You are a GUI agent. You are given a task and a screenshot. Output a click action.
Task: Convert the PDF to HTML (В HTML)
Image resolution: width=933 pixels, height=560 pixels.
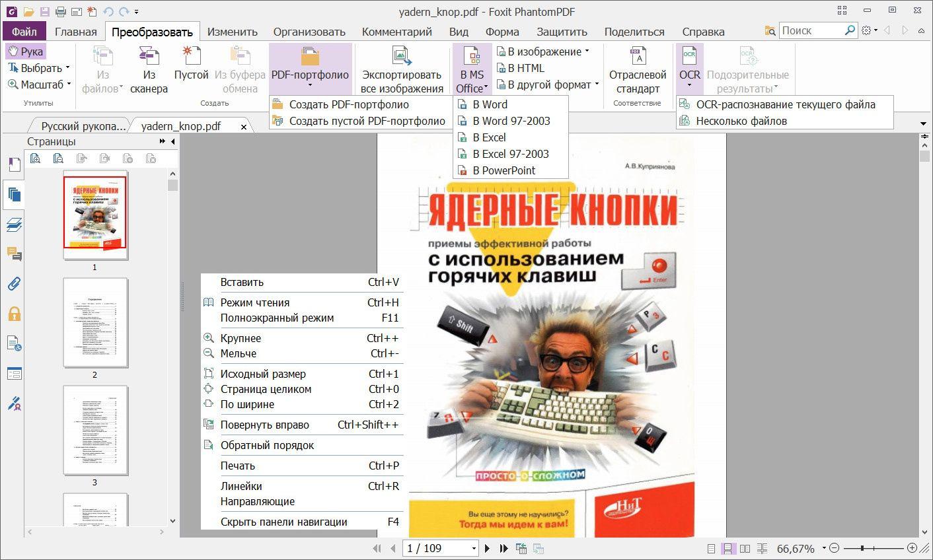coord(520,68)
